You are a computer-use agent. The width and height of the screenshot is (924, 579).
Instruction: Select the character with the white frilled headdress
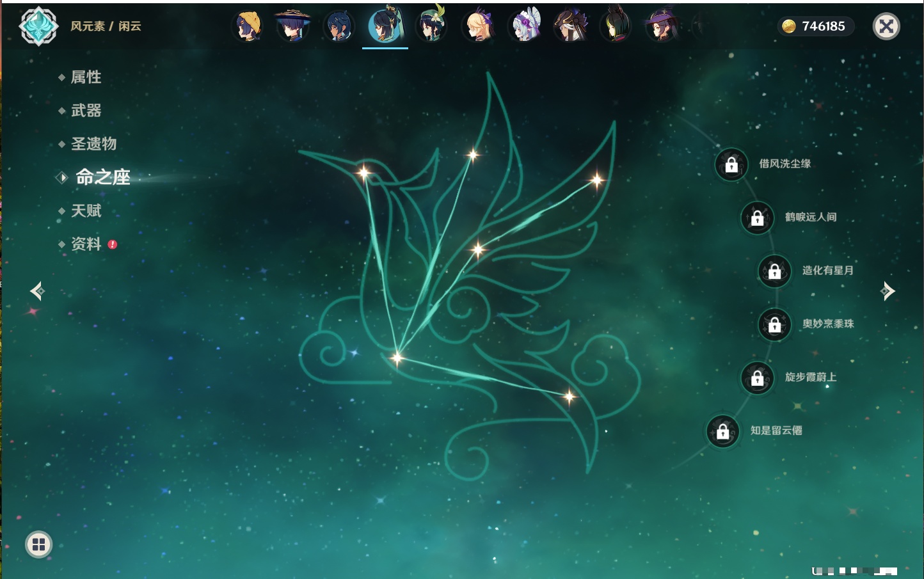(524, 26)
